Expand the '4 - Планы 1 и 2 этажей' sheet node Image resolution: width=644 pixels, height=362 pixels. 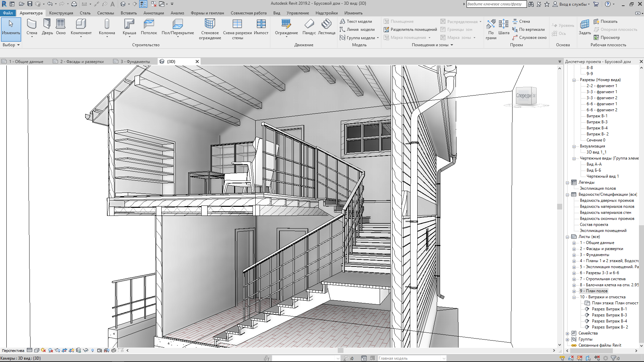pyautogui.click(x=574, y=261)
